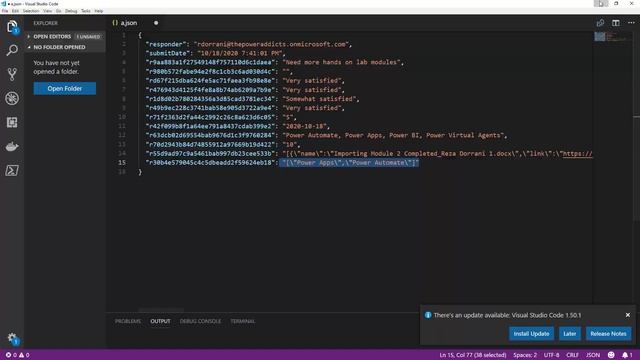Open the File menu
Image resolution: width=640 pixels, height=360 pixels.
pyautogui.click(x=5, y=11)
